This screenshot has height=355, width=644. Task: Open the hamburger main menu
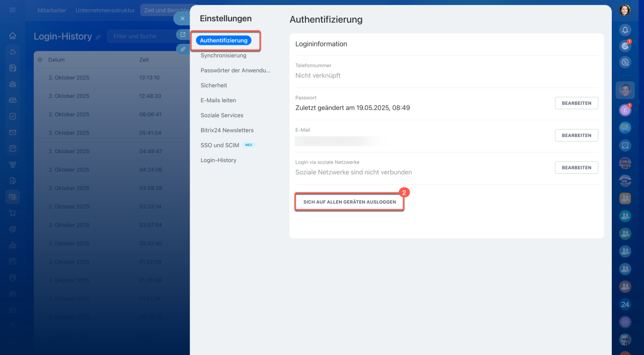pos(13,10)
